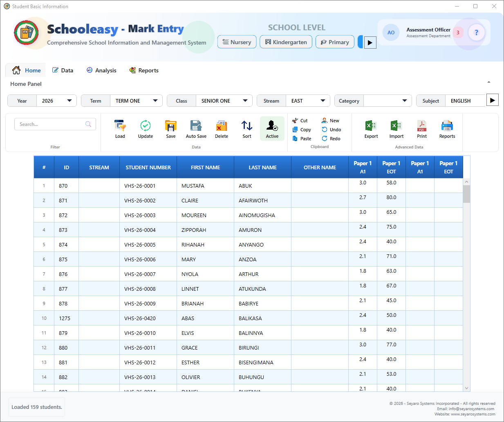Switch to the Data tab
The image size is (504, 422).
(x=63, y=70)
